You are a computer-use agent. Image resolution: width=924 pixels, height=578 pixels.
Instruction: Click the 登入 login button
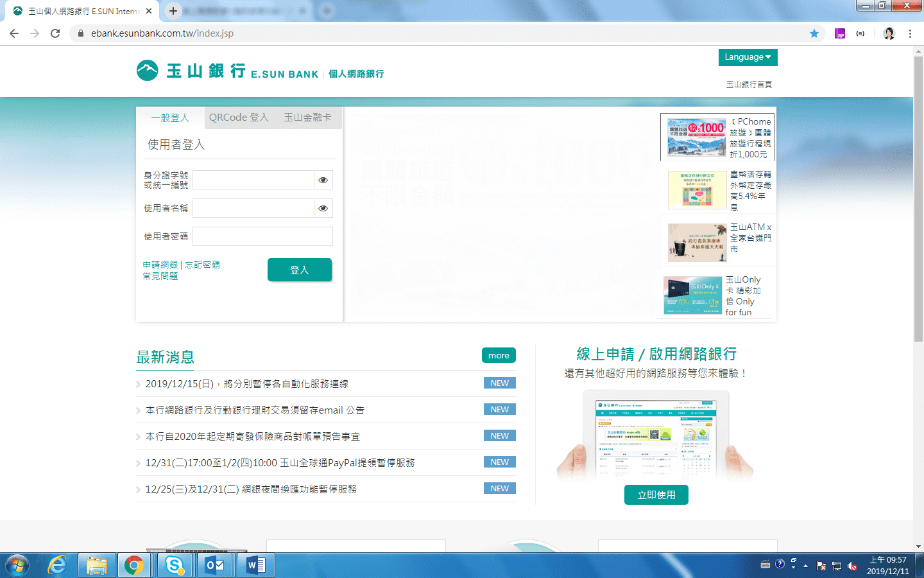click(300, 270)
